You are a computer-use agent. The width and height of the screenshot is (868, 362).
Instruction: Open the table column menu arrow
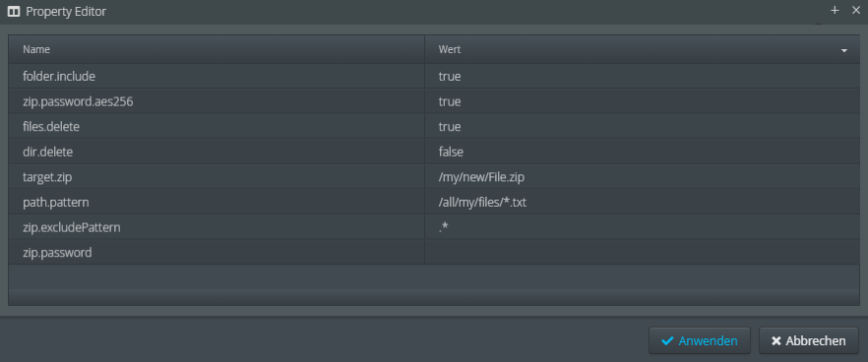(x=844, y=50)
